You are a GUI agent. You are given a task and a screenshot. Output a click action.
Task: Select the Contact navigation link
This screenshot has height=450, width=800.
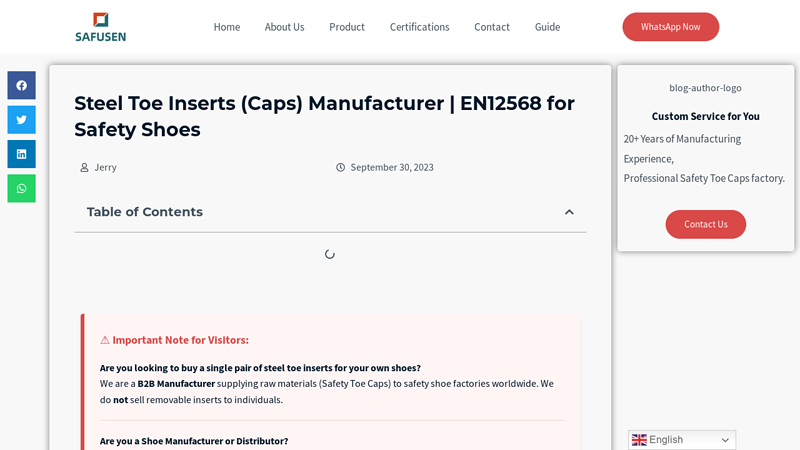(492, 27)
